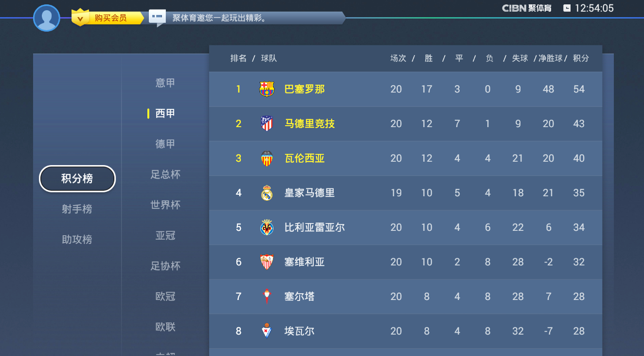Click the chat message icon in banner
The height and width of the screenshot is (356, 644).
pos(157,17)
